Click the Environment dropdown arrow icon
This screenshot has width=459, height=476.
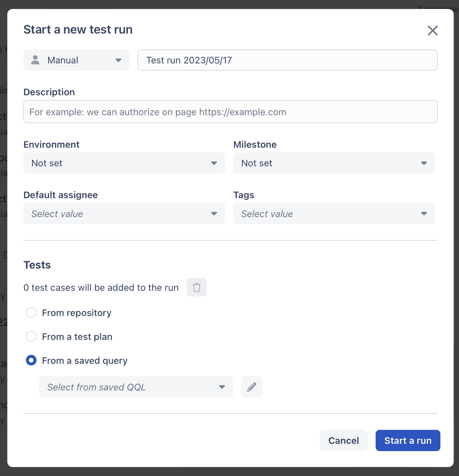coord(214,163)
